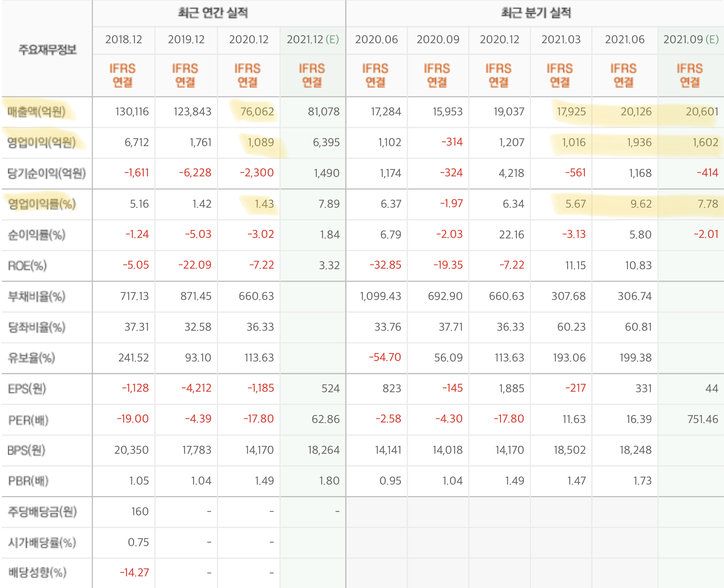The width and height of the screenshot is (724, 588).
Task: Click the 영업이익(억원) row label
Action: pyautogui.click(x=41, y=143)
